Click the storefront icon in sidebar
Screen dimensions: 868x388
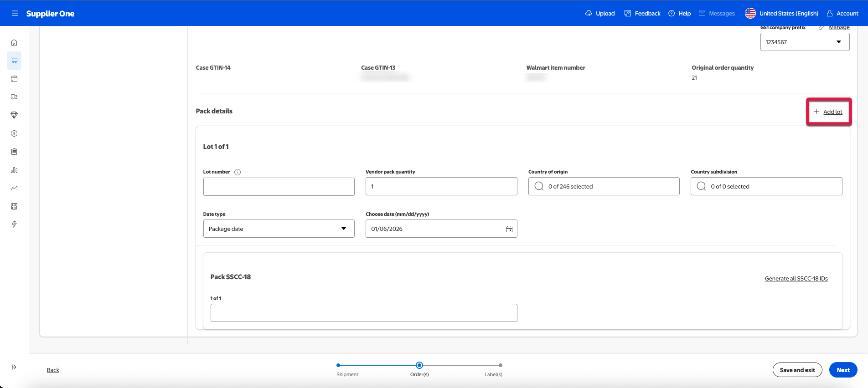point(14,206)
